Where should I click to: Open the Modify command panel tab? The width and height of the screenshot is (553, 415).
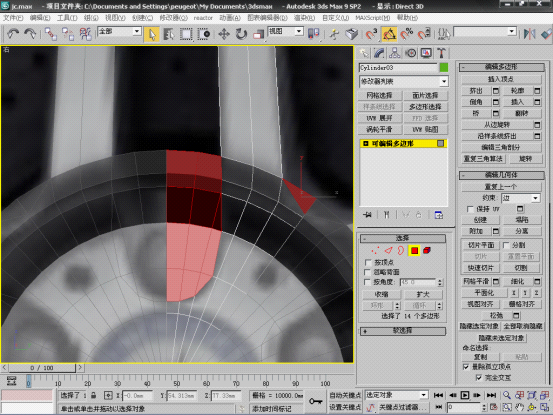click(379, 53)
